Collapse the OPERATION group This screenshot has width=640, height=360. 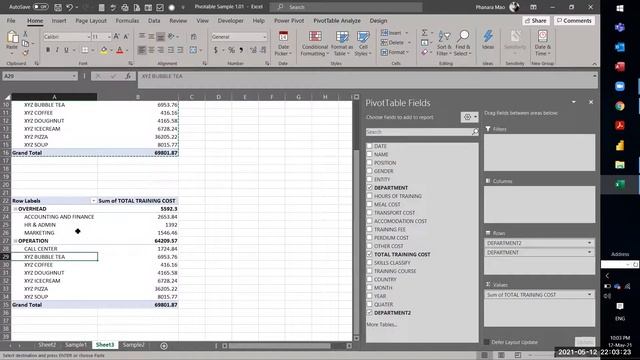point(15,241)
